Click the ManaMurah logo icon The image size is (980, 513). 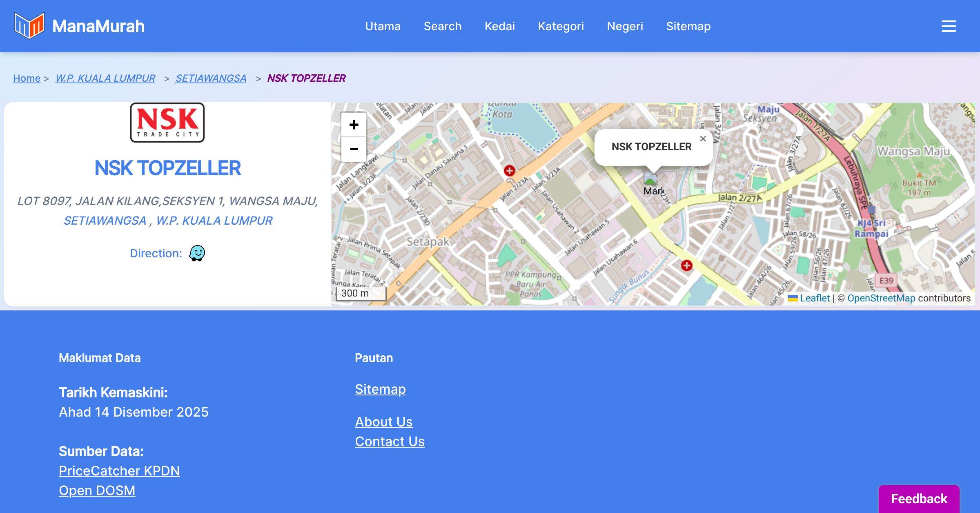click(29, 26)
